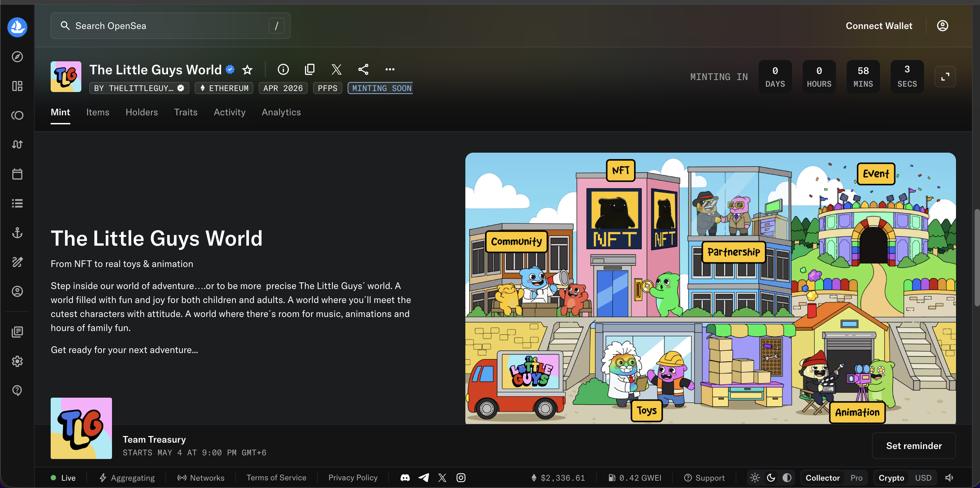Switch to dark theme moon icon
The height and width of the screenshot is (488, 980).
(771, 478)
